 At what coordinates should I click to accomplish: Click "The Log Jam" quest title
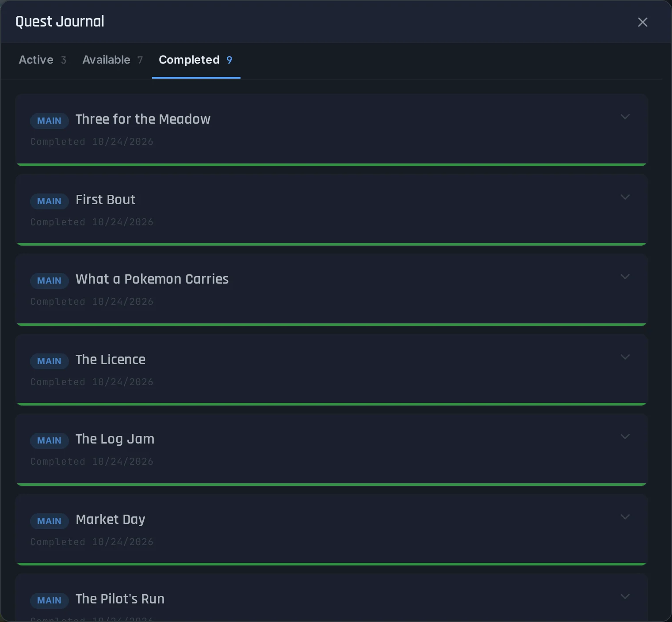click(x=115, y=440)
